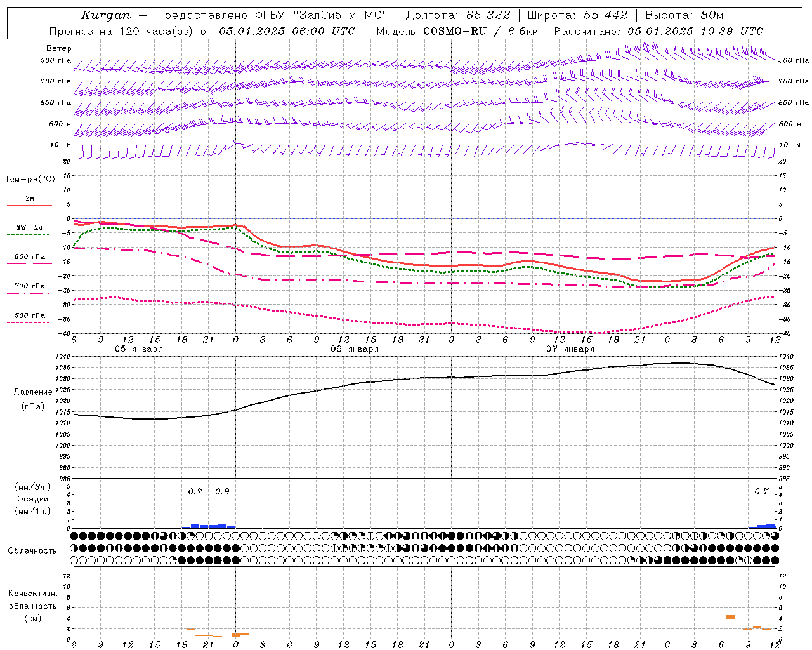Screen dimensions: 812x650
Task: Click the (гПа) unit under Давление
Action: [x=33, y=406]
